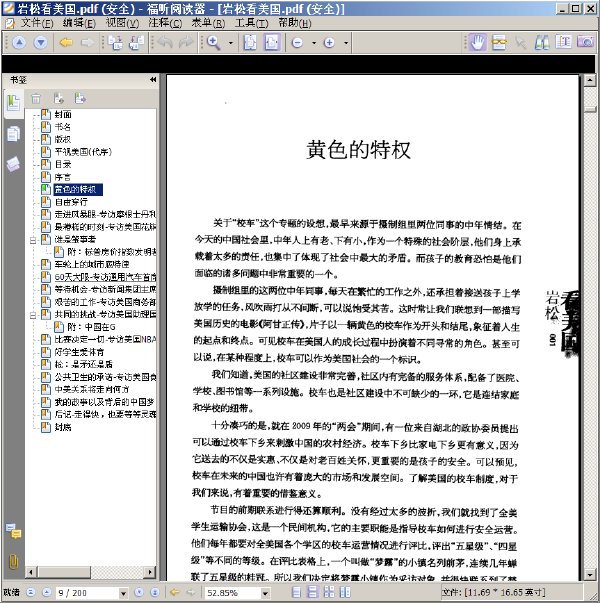Select the text selection tool beside Hand tool
Viewport: 600px width, 603px height.
pos(499,42)
